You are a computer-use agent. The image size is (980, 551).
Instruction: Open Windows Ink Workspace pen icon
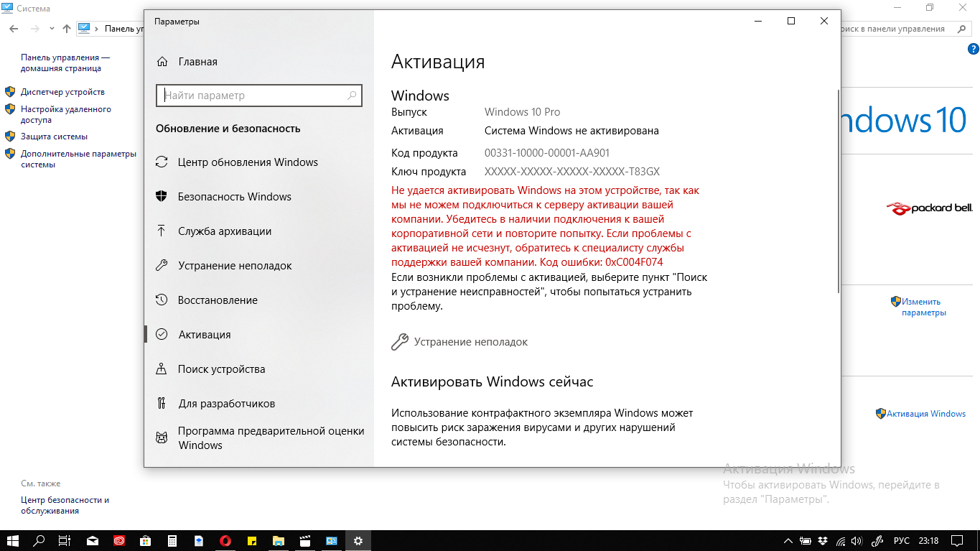click(x=877, y=540)
